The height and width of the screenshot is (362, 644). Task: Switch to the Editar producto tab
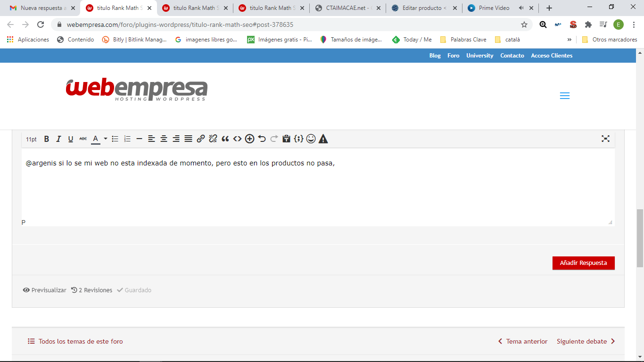pyautogui.click(x=424, y=8)
